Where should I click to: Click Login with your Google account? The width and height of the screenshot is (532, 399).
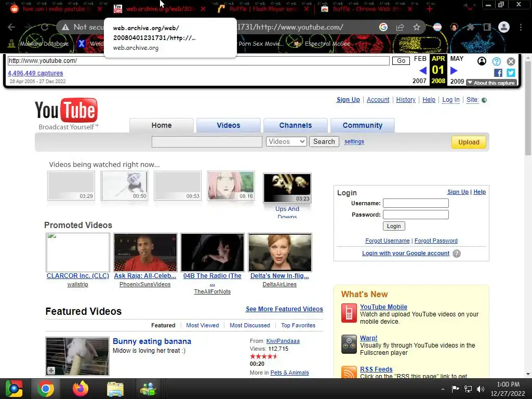[x=405, y=253]
